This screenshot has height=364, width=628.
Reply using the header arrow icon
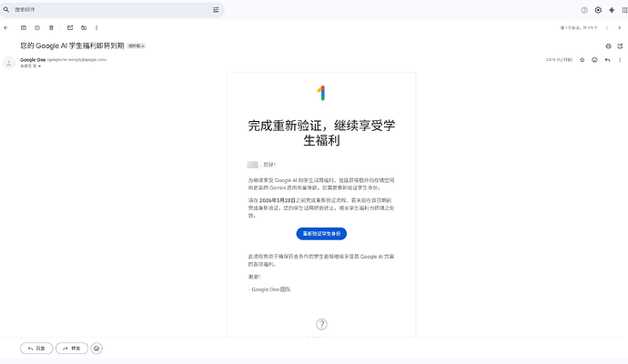608,60
